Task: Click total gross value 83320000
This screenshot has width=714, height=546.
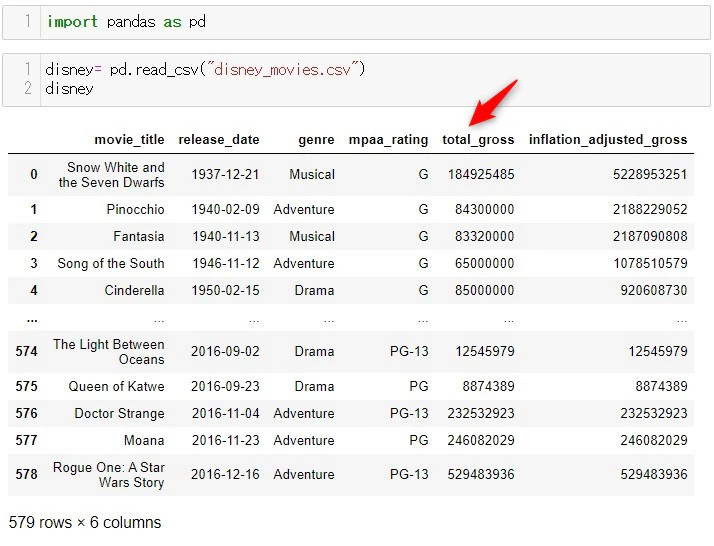Action: [x=484, y=236]
